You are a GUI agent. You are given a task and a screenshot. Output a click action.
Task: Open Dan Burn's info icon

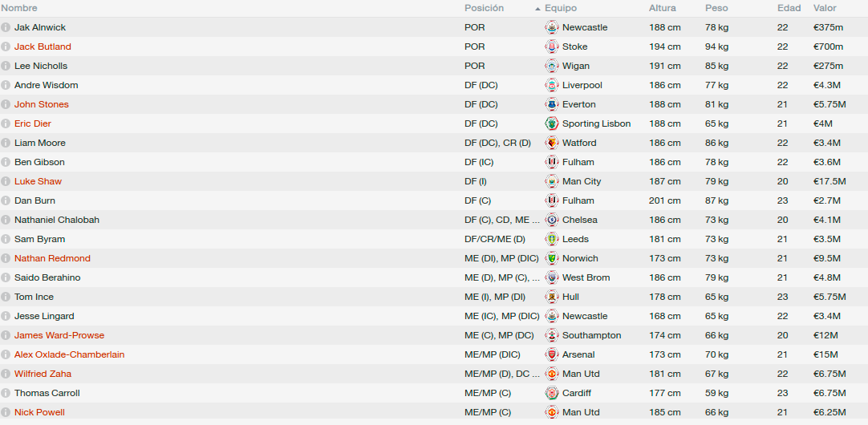coord(6,200)
